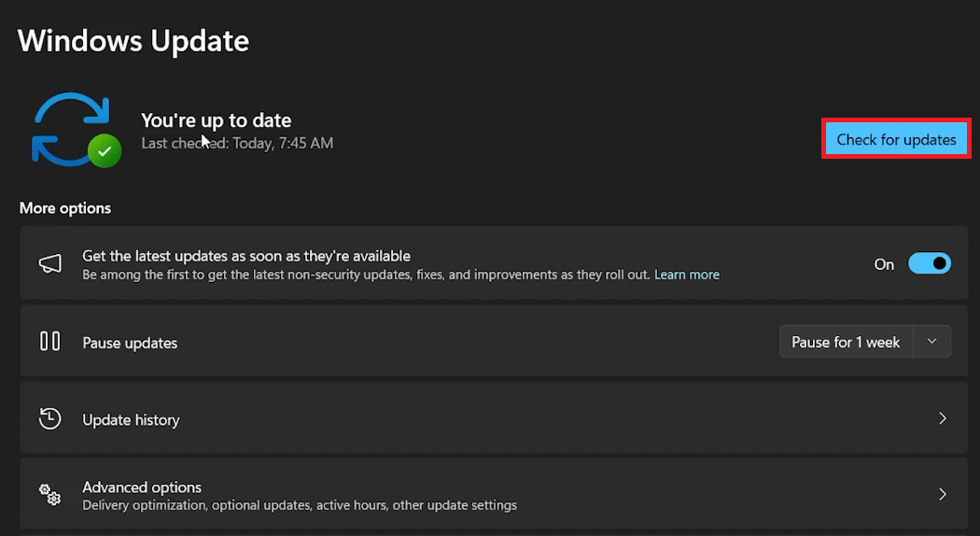980x536 pixels.
Task: Turn off the get latest updates switch
Action: 929,264
